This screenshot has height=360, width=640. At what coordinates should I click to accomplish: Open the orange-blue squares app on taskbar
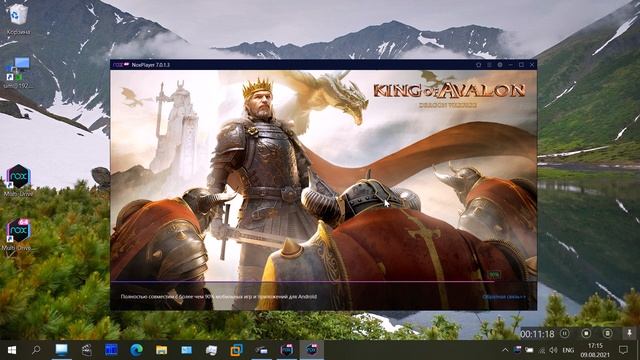point(236,350)
